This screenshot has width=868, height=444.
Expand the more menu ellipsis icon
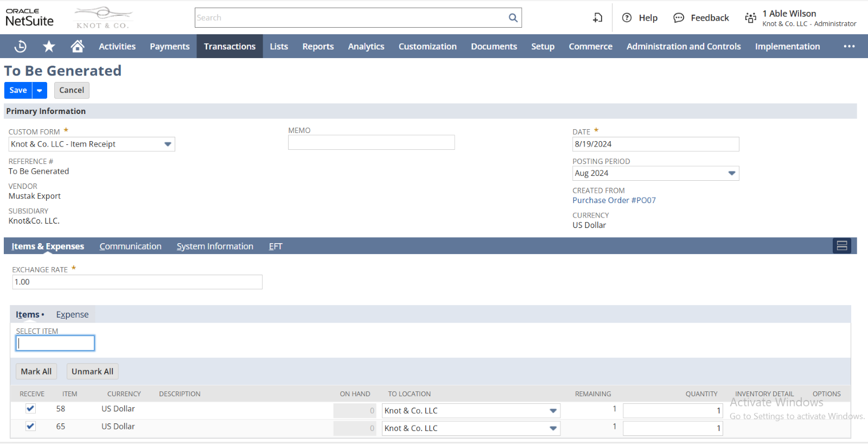pyautogui.click(x=849, y=47)
